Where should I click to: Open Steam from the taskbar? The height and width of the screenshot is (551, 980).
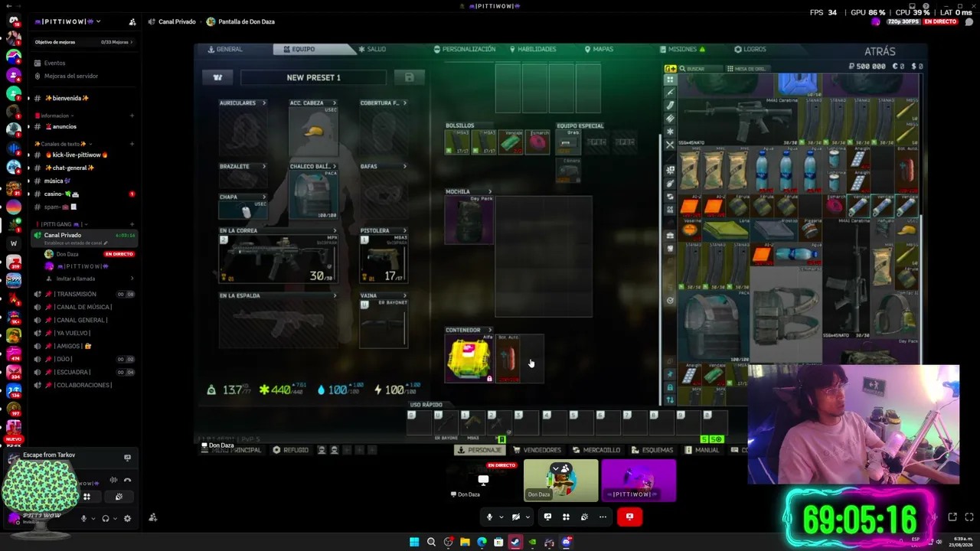pyautogui.click(x=515, y=542)
